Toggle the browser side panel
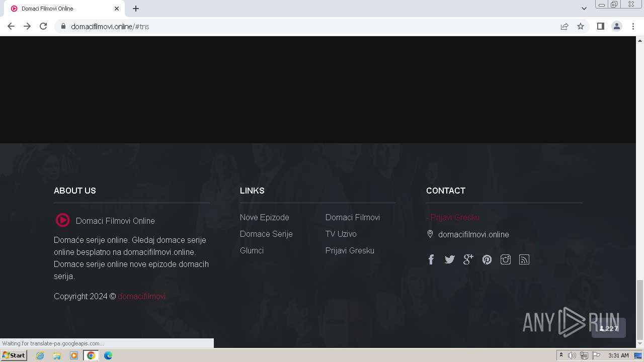This screenshot has height=362, width=644. (x=600, y=26)
